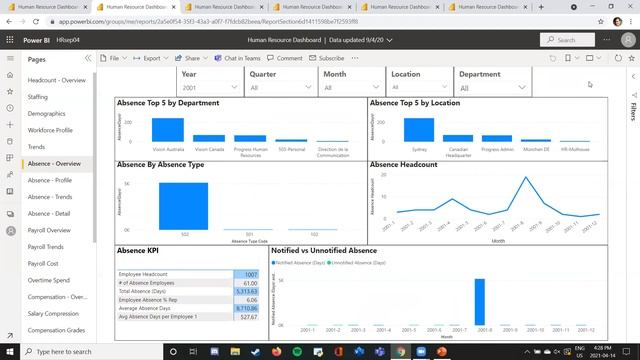Image resolution: width=640 pixels, height=360 pixels.
Task: Open File Explorer from the taskbar
Action: tap(235, 351)
